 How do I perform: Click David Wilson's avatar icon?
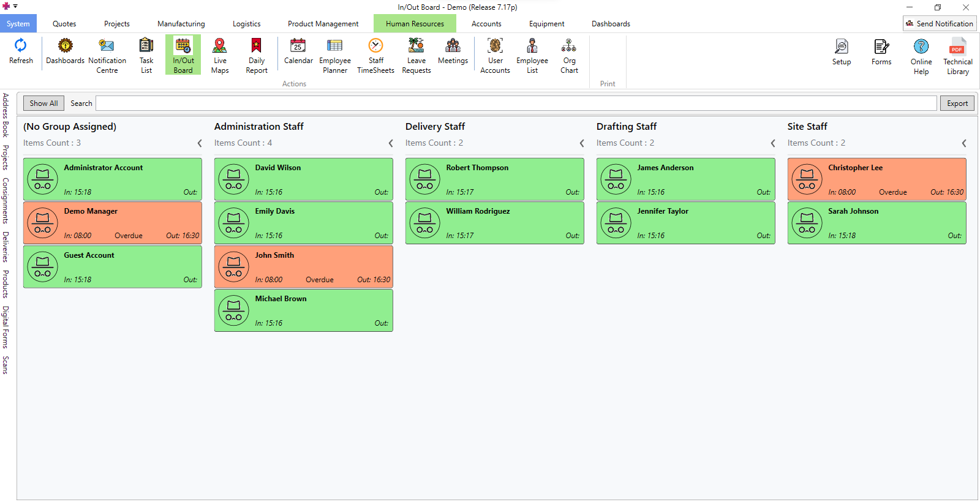coord(234,179)
